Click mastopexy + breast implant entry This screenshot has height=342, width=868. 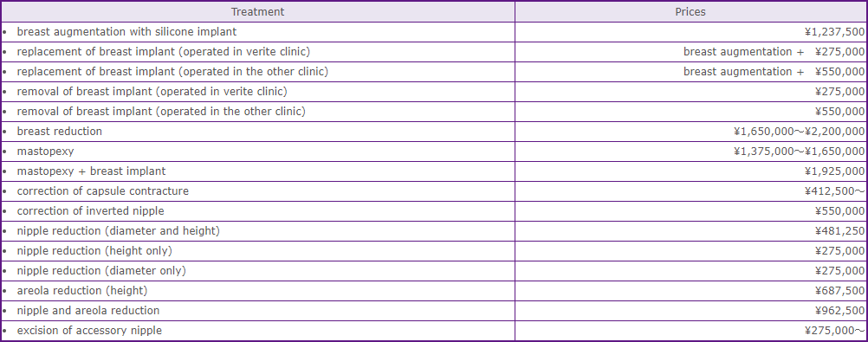[x=91, y=171]
